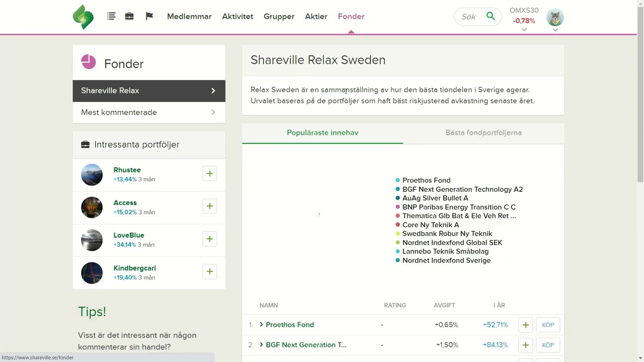
Task: Open the Rhustee portfolio link
Action: (x=127, y=170)
